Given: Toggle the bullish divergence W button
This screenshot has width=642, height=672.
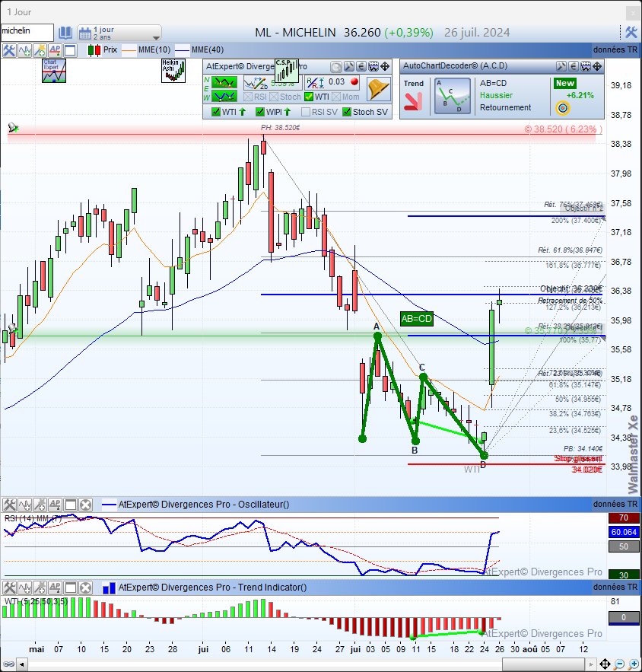Looking at the screenshot, I should 224,96.
